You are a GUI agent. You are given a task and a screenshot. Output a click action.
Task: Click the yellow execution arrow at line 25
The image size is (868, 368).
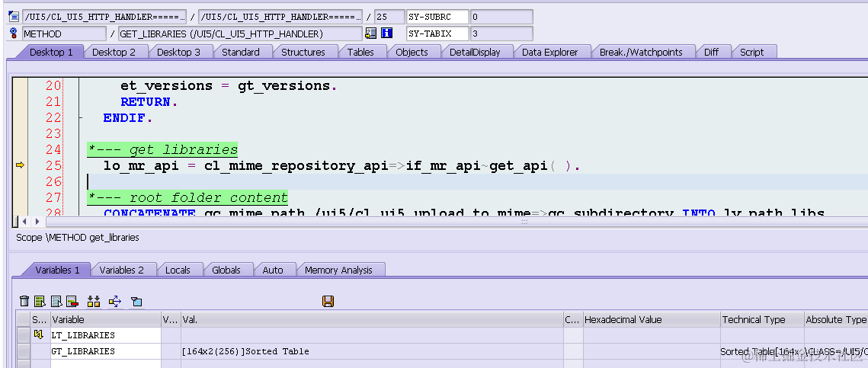pyautogui.click(x=20, y=165)
